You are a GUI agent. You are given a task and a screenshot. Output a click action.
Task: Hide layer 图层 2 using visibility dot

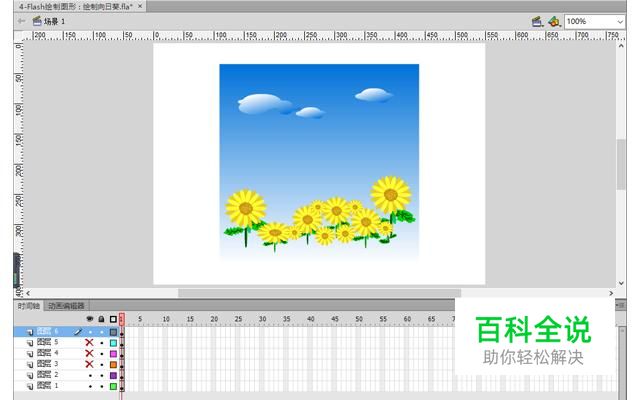point(90,376)
